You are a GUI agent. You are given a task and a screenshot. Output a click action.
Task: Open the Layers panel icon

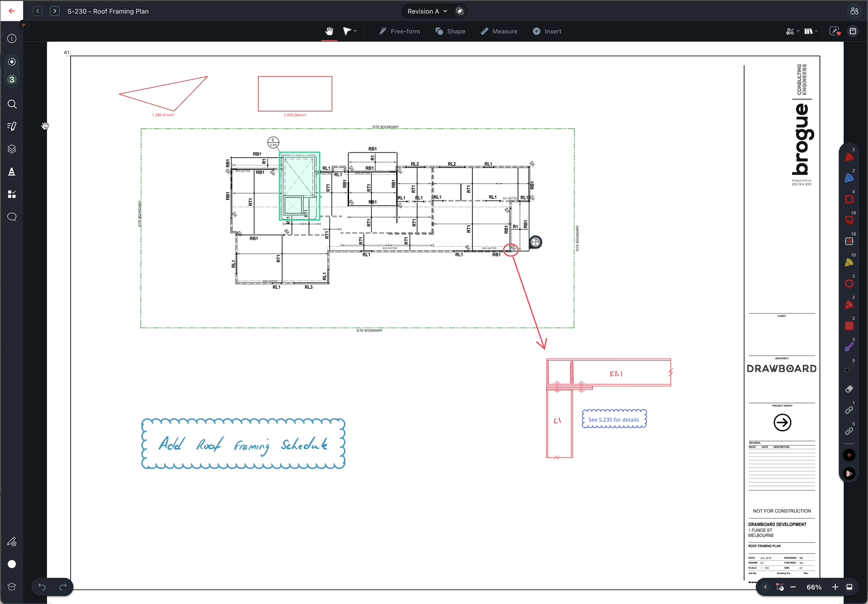[x=12, y=149]
